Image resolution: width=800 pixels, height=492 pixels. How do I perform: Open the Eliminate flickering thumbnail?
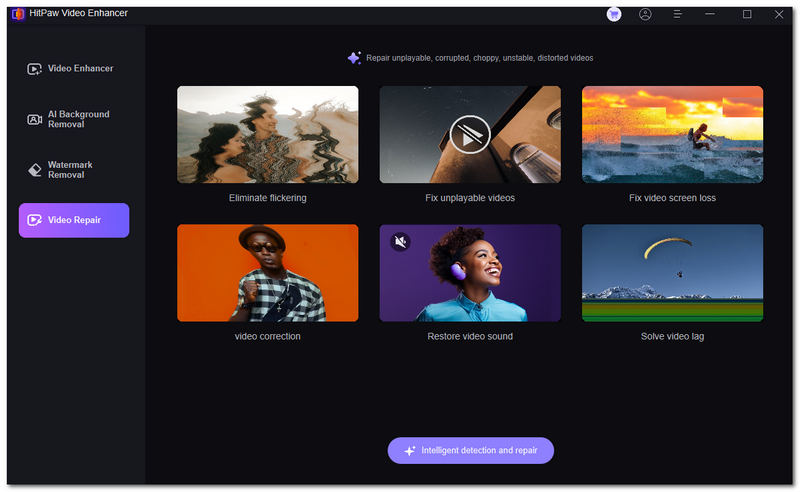click(x=267, y=134)
